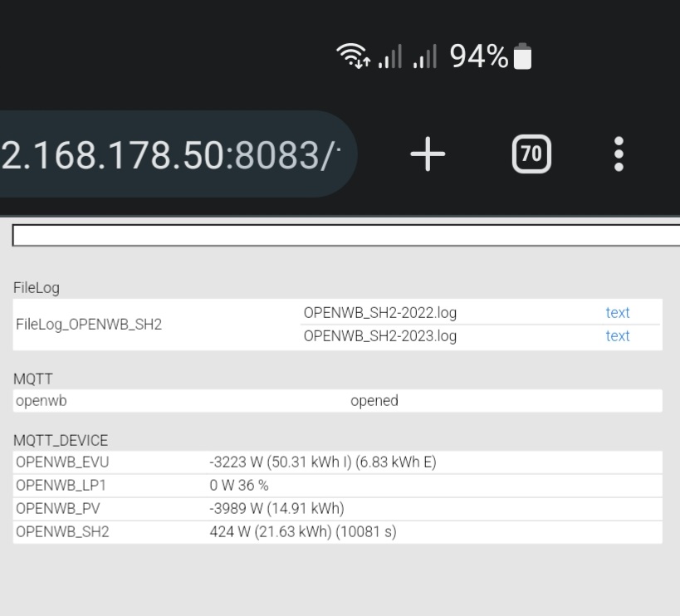Screen dimensions: 680x616
Task: Tap the battery icon in status bar
Action: (x=522, y=56)
